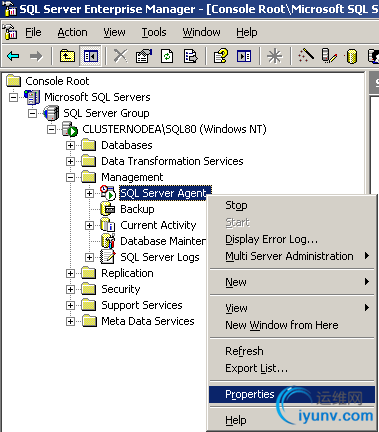Expand the Replication folder
Image resolution: width=379 pixels, height=432 pixels.
[x=70, y=273]
